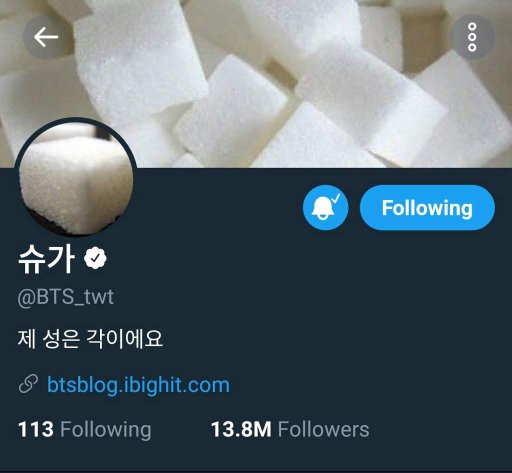Click the blue Following button
The width and height of the screenshot is (512, 473).
click(427, 208)
